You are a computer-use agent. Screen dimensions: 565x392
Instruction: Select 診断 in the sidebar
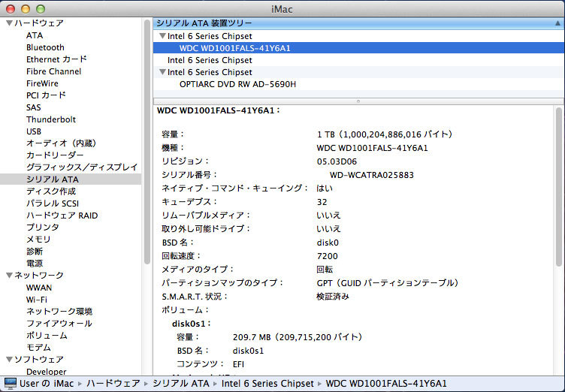(x=35, y=251)
